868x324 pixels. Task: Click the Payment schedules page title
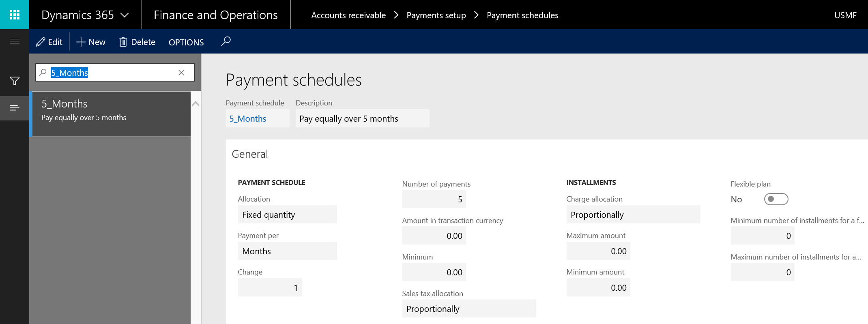294,80
